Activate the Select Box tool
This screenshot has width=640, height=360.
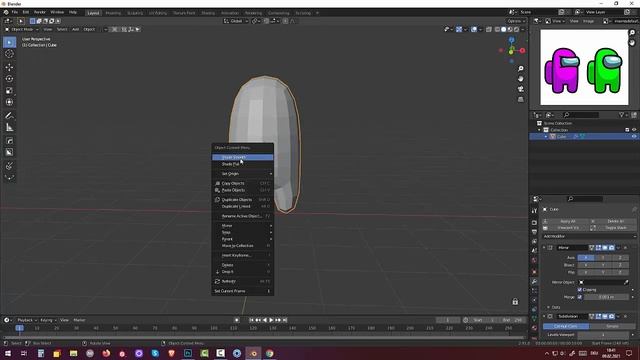(x=9, y=42)
